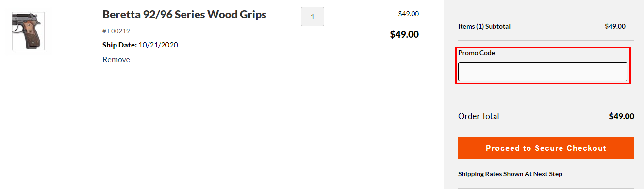Focus the Promo Code input field
Screen dimensions: 644x189
coord(543,72)
